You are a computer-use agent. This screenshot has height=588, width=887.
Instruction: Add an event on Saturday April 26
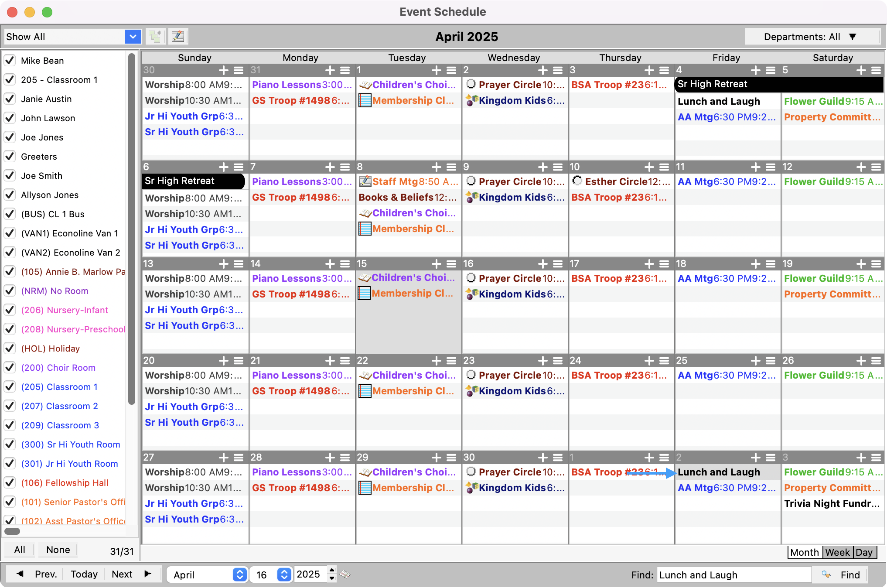(861, 361)
